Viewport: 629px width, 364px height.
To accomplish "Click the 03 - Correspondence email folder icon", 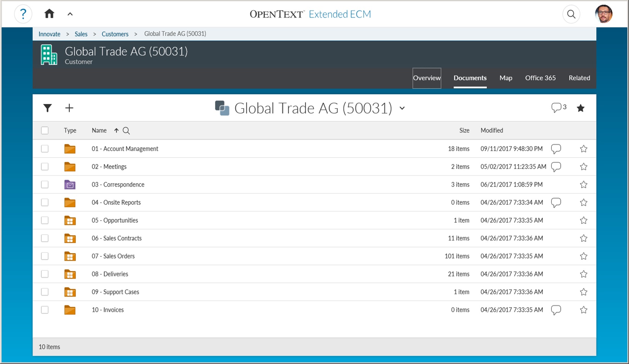I will (x=70, y=185).
